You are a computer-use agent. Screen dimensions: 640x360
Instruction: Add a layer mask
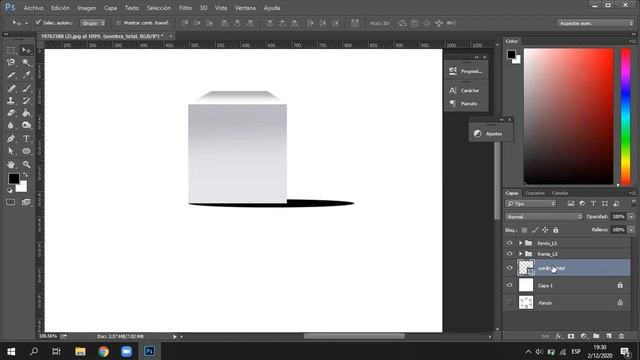coord(571,336)
